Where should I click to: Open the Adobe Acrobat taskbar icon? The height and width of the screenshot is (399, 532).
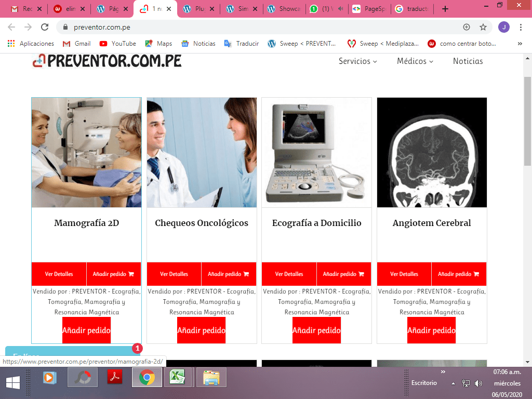pos(115,377)
